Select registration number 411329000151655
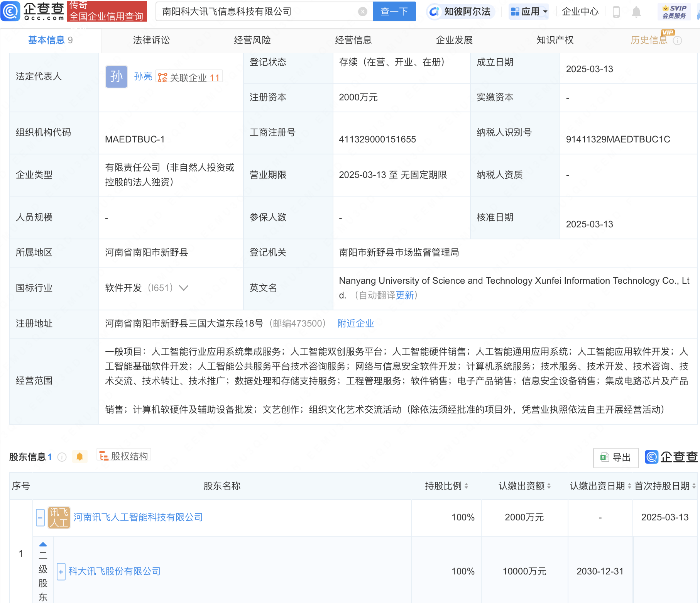The image size is (700, 603). pos(377,139)
